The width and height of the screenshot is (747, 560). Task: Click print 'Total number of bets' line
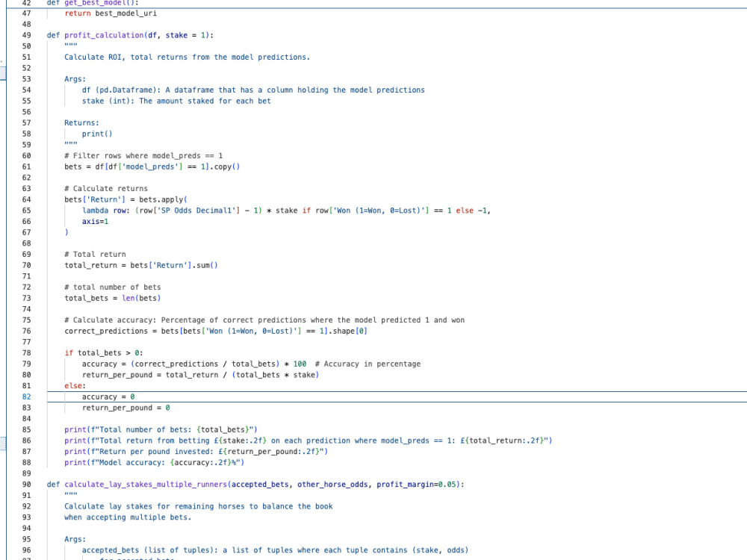tap(161, 429)
